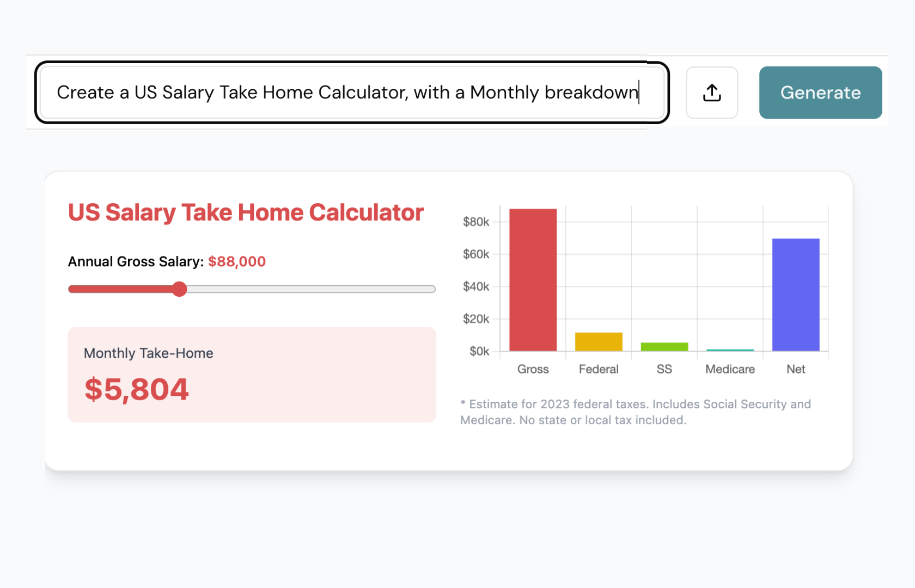Click the $5,804 take-home amount
The image size is (915, 588).
(x=136, y=388)
